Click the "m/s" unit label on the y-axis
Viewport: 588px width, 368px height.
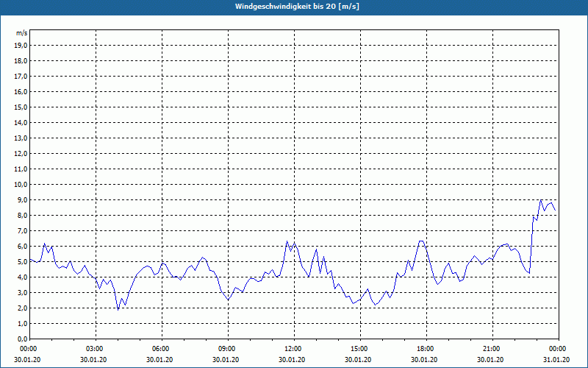[21, 33]
